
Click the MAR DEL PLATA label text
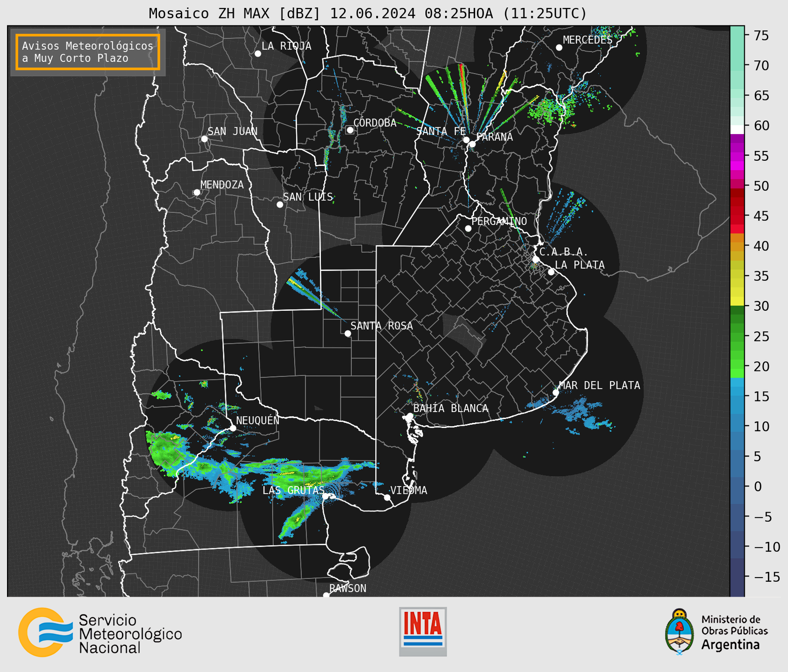pyautogui.click(x=599, y=385)
